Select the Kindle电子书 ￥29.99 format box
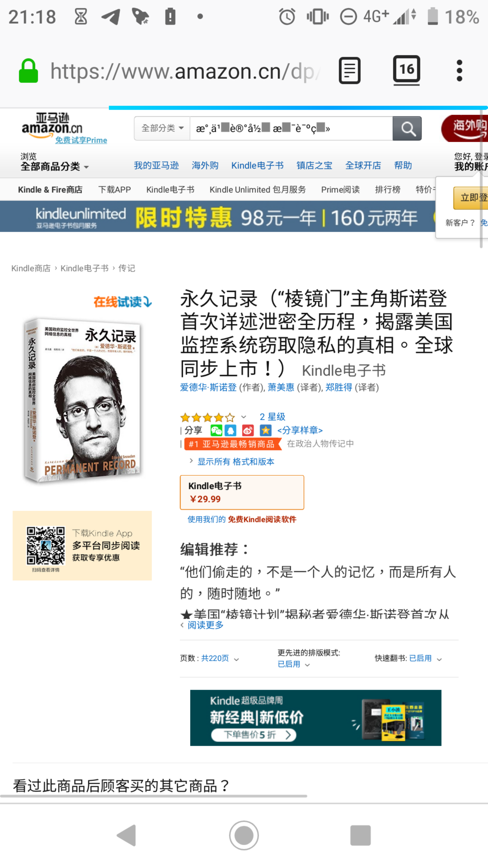Viewport: 488px width, 868px height. pyautogui.click(x=242, y=492)
